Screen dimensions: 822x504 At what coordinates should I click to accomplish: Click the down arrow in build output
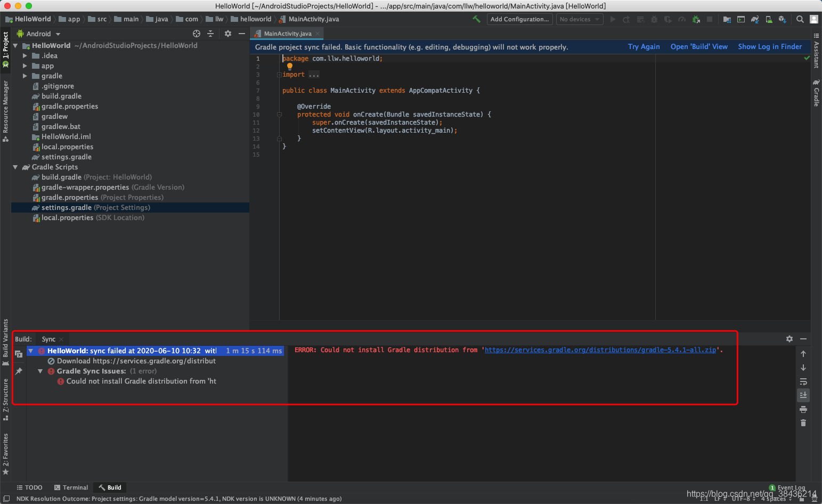click(x=803, y=368)
